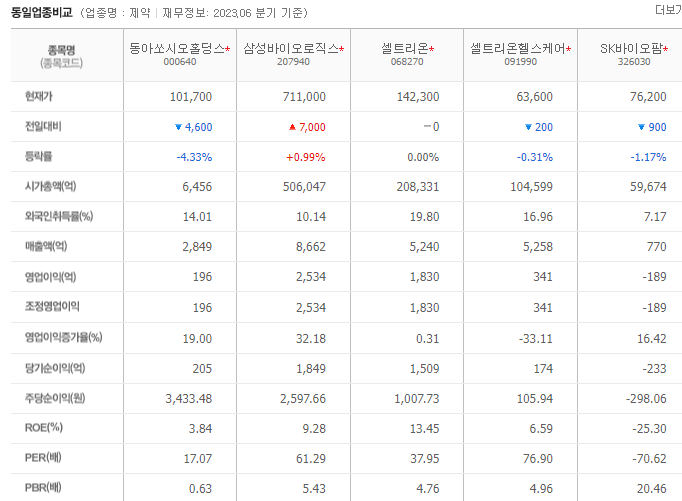682x501 pixels.
Task: Click the 주당순이익(원) row label
Action: click(x=55, y=398)
